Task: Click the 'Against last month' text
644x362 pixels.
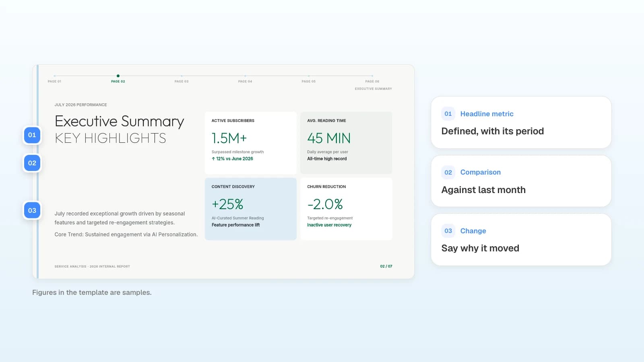Action: coord(483,190)
